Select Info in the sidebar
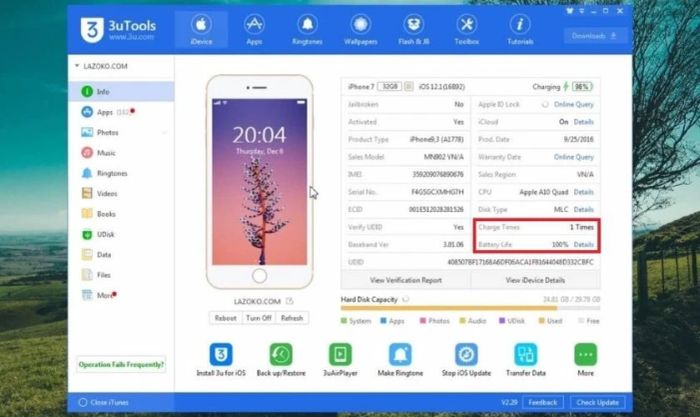Image resolution: width=700 pixels, height=417 pixels. (121, 92)
